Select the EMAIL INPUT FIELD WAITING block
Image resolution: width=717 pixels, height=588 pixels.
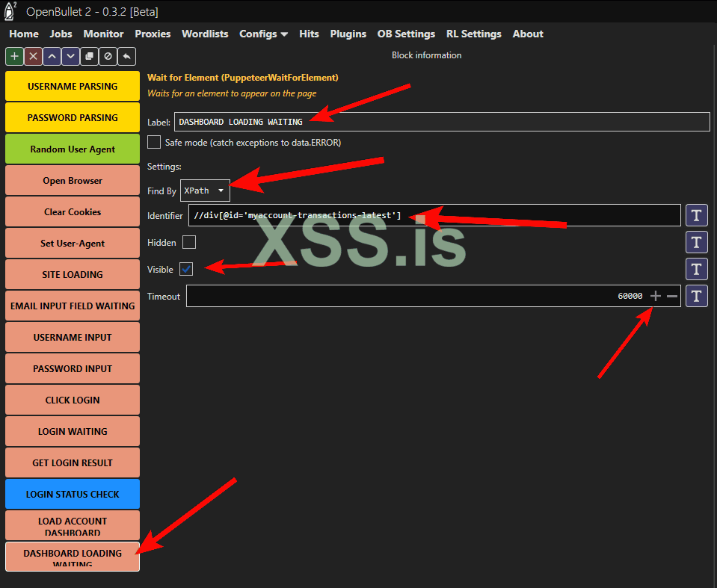[73, 306]
